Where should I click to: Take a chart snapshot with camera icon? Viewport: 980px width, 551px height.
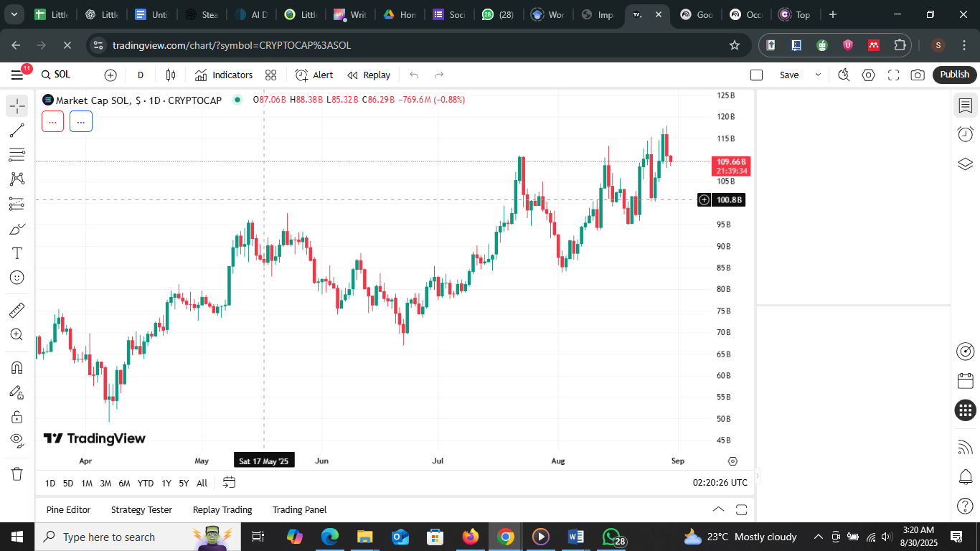tap(917, 75)
